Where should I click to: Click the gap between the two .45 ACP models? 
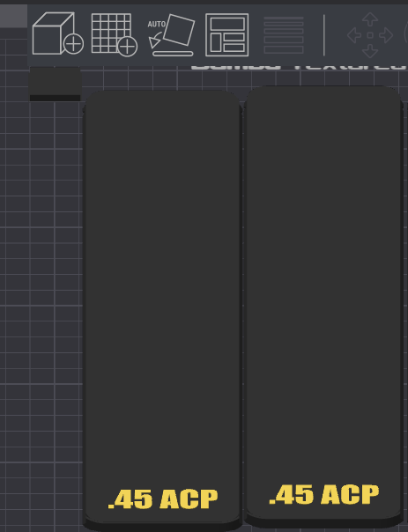243,306
